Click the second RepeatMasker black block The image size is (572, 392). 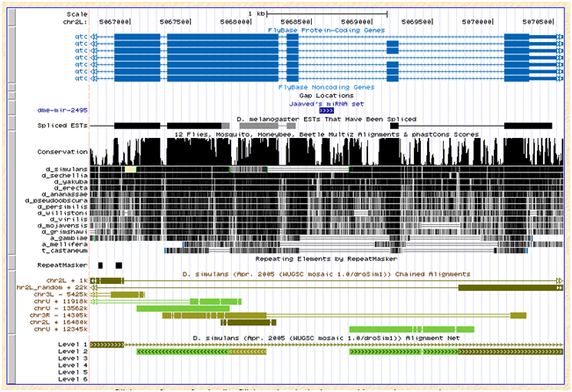point(119,265)
